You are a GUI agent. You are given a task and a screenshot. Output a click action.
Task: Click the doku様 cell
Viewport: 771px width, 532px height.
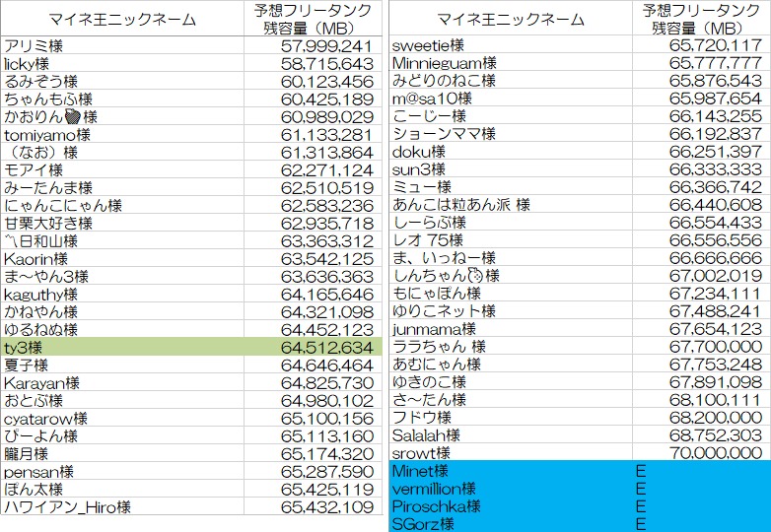tap(511, 152)
